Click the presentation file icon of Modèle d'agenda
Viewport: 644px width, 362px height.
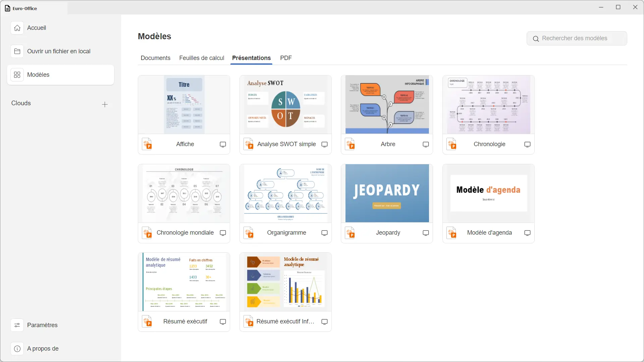click(451, 233)
